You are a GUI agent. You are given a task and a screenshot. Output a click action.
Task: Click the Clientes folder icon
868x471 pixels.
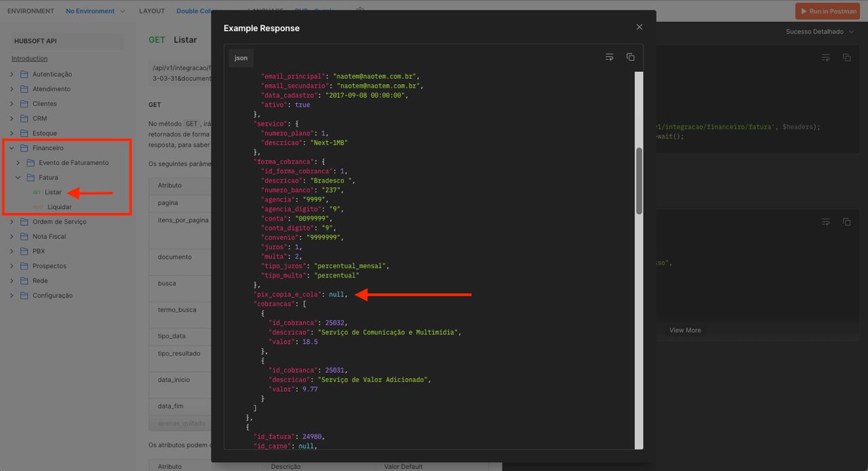pos(24,104)
